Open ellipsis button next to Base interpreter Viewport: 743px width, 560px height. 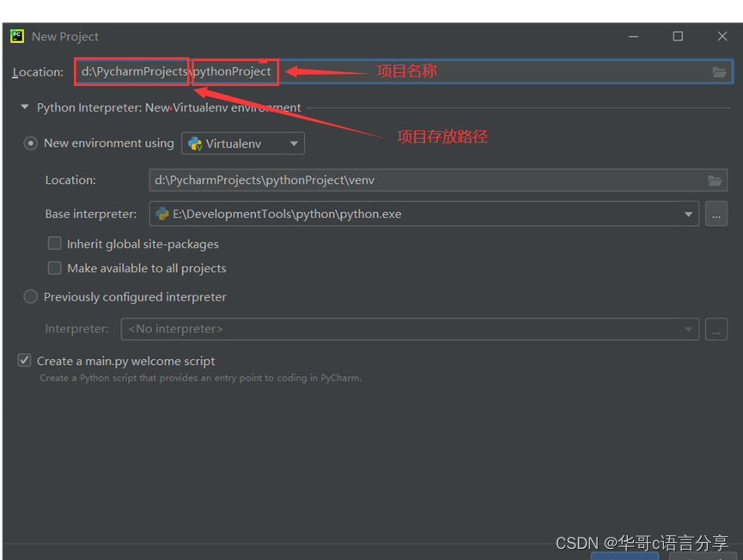[x=716, y=214]
